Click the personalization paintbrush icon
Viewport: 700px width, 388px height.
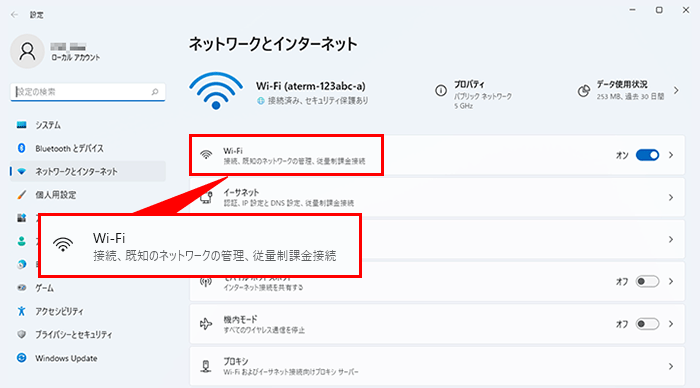coord(21,195)
